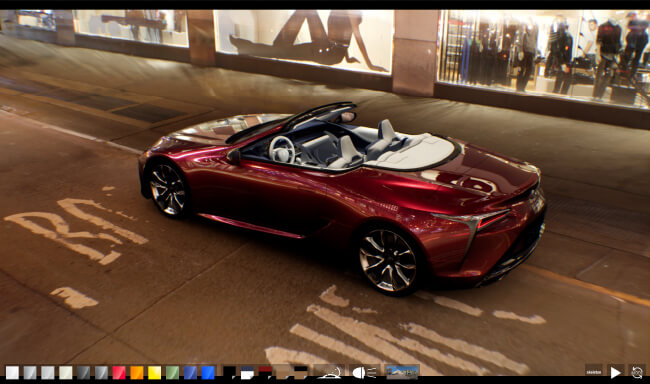The height and width of the screenshot is (384, 650).
Task: Toggle the headlights icon
Action: [x=364, y=372]
